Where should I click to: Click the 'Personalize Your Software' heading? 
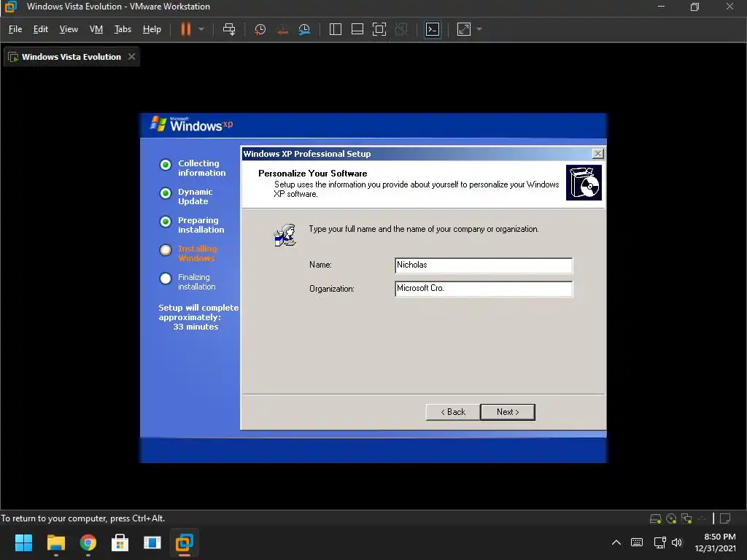pos(312,174)
